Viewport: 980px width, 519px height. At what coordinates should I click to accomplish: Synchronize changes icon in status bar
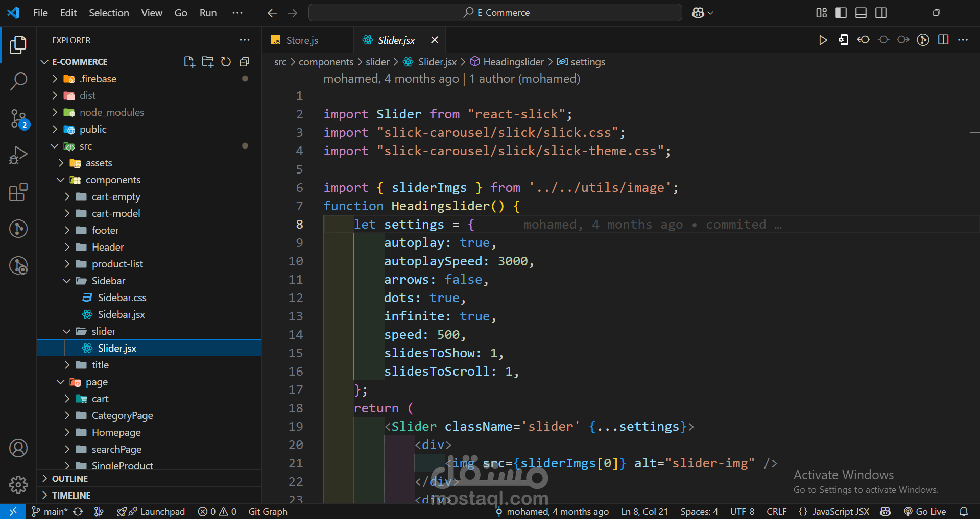pyautogui.click(x=78, y=511)
